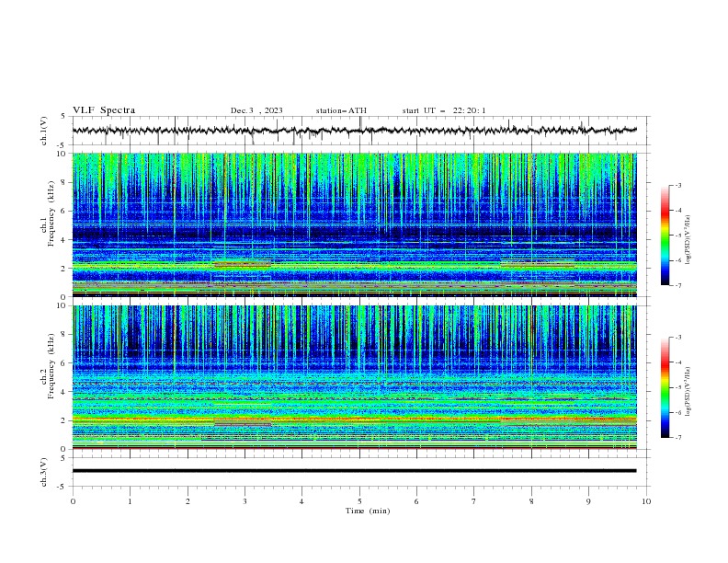Click inside the ch.2 spectrogram panel

point(354,377)
